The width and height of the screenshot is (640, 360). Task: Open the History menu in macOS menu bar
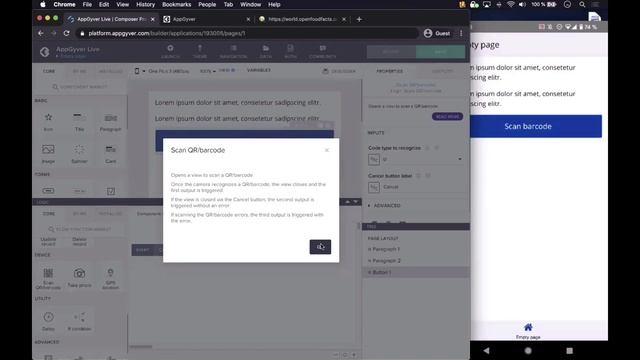click(145, 4)
